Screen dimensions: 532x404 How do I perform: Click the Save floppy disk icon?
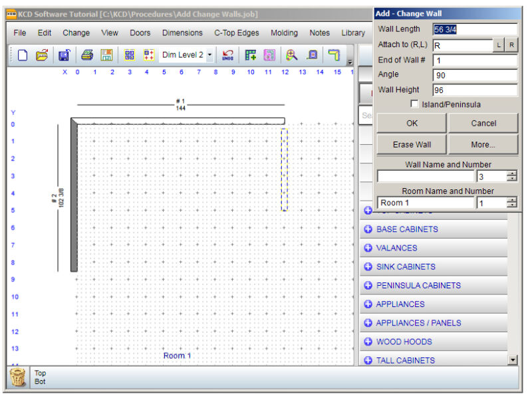[64, 55]
